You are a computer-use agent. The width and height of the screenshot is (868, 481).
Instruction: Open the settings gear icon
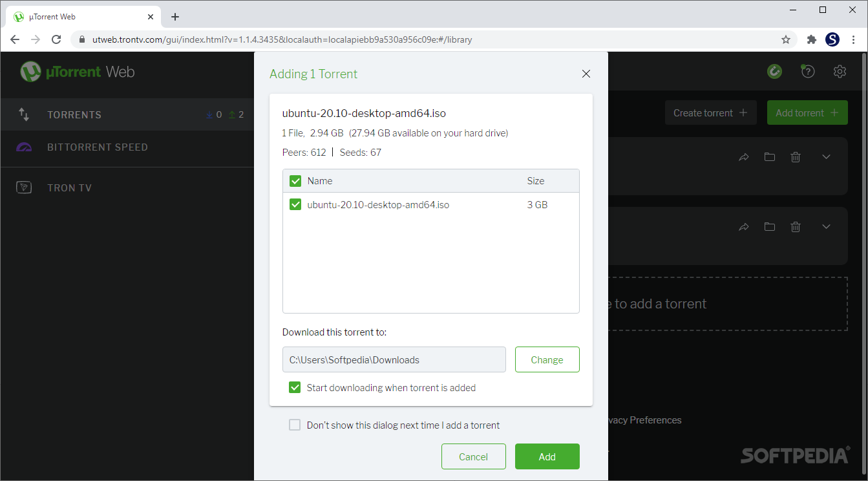(x=840, y=72)
